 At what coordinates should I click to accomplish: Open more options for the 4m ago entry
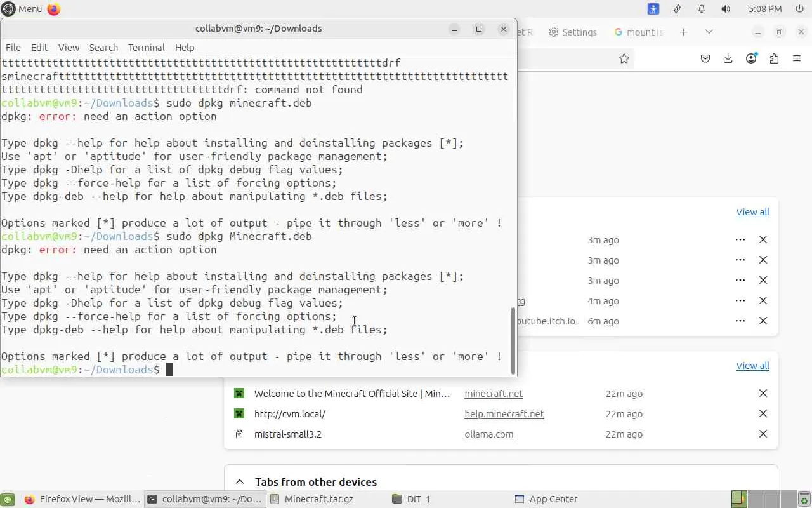click(740, 300)
